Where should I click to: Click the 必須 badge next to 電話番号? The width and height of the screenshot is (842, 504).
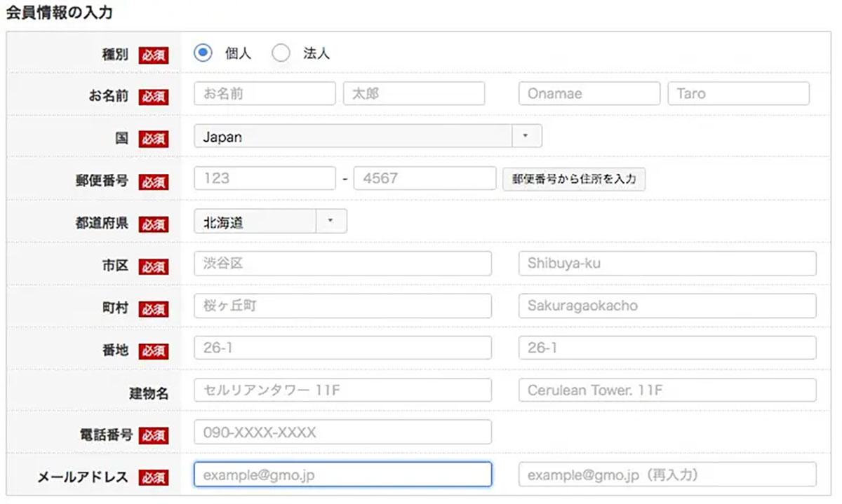point(154,435)
